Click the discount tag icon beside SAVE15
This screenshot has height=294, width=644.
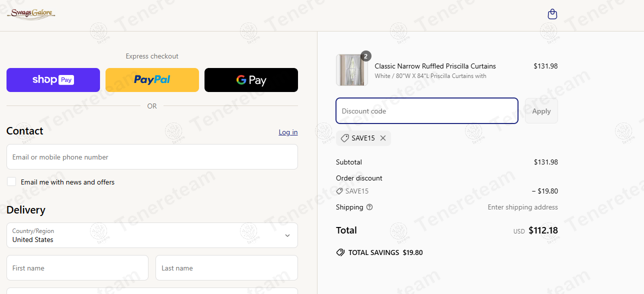point(344,138)
